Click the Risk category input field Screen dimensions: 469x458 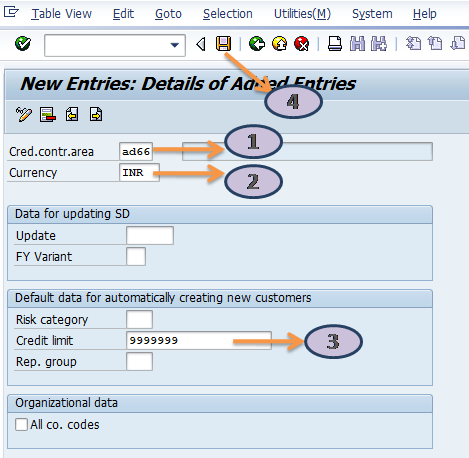click(139, 319)
